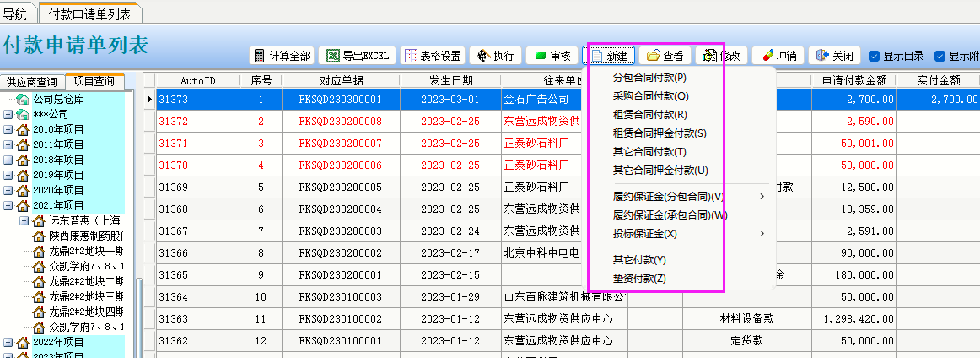Click the 关闭 exit door icon

(822, 56)
